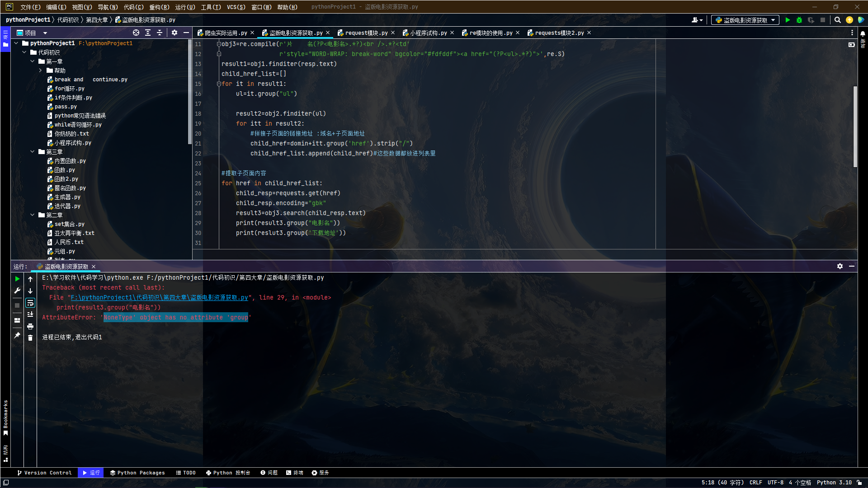Collapse the 第三章 folder
Screen dimensions: 868x488
click(x=33, y=152)
